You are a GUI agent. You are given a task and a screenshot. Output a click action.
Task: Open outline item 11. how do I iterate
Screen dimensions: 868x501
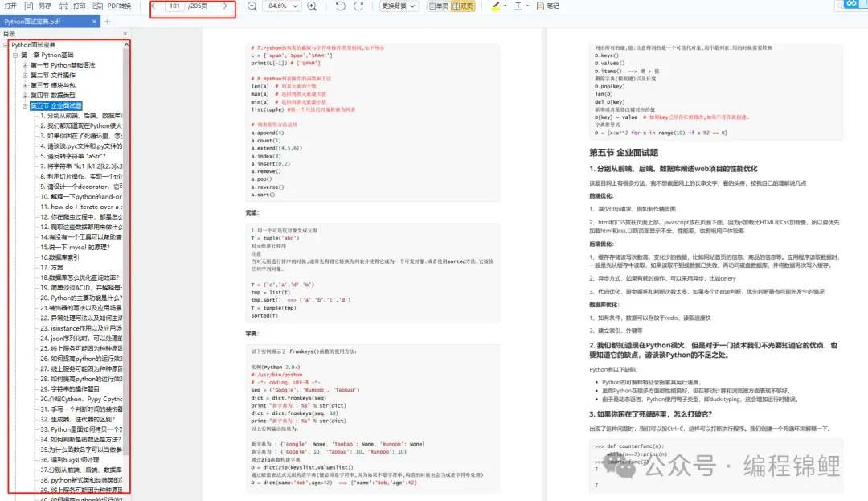81,207
